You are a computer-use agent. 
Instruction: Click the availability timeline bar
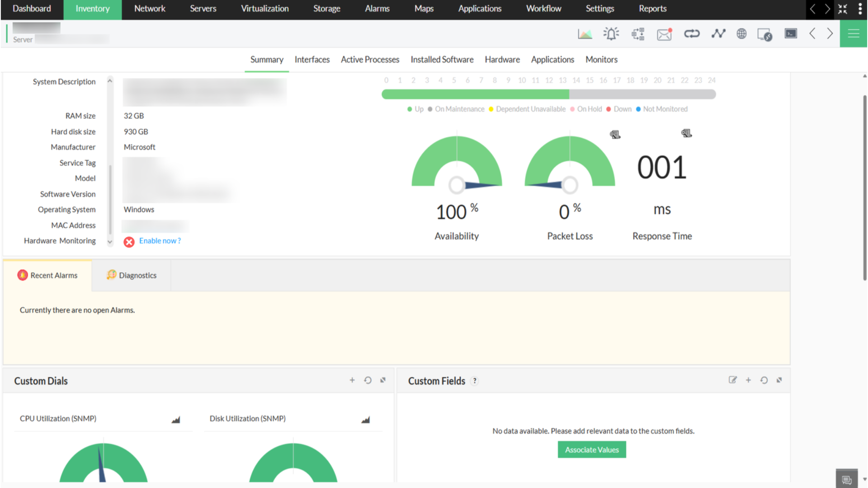(x=548, y=94)
